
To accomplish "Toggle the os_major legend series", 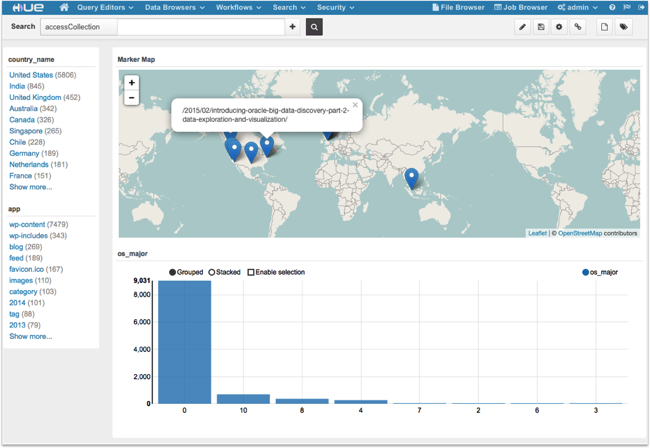I will [x=600, y=272].
